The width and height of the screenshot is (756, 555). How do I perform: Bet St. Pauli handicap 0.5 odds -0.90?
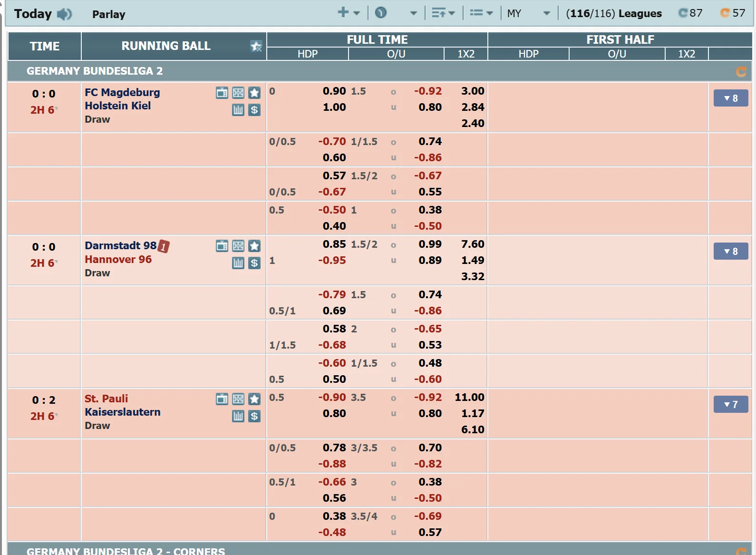point(332,397)
